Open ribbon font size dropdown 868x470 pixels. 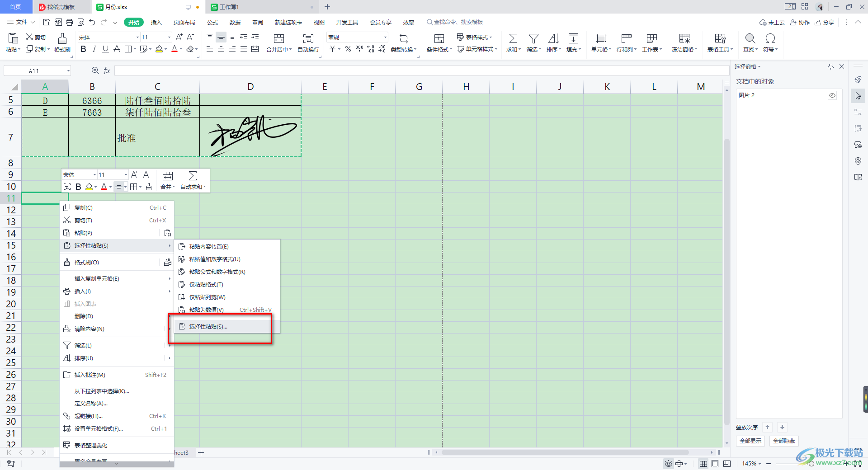coord(170,37)
